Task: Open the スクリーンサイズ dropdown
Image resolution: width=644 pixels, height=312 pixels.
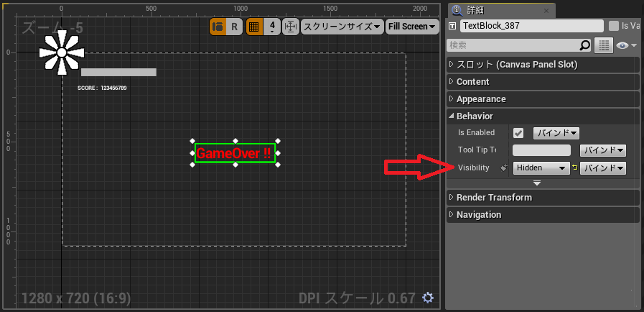Action: pyautogui.click(x=342, y=27)
